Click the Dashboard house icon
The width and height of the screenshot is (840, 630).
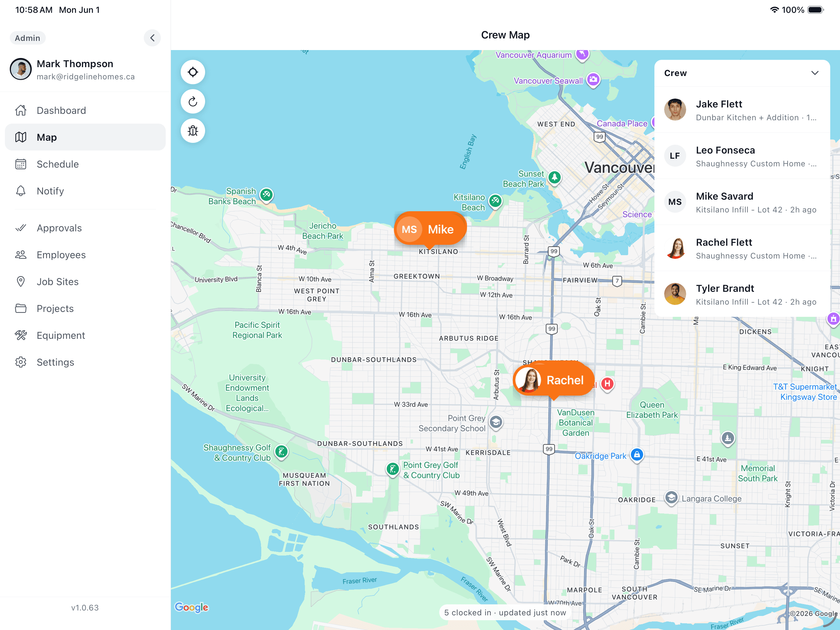tap(21, 110)
